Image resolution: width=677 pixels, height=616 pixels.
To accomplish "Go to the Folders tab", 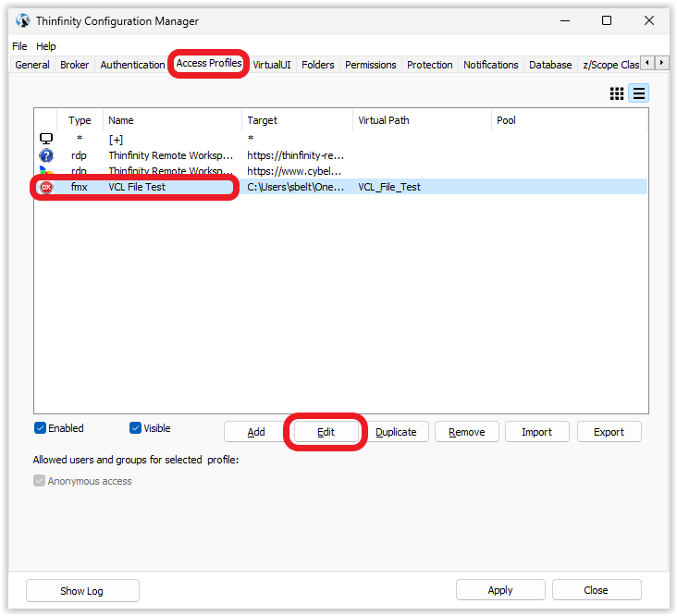I will 318,65.
